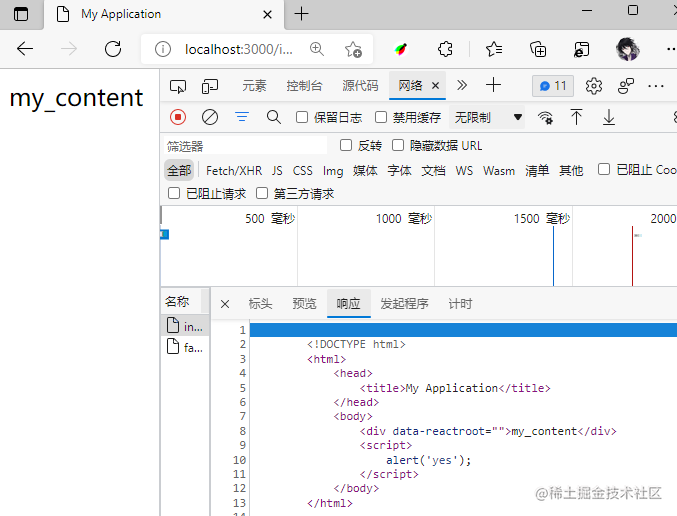Filter requests by CSS

[x=303, y=171]
